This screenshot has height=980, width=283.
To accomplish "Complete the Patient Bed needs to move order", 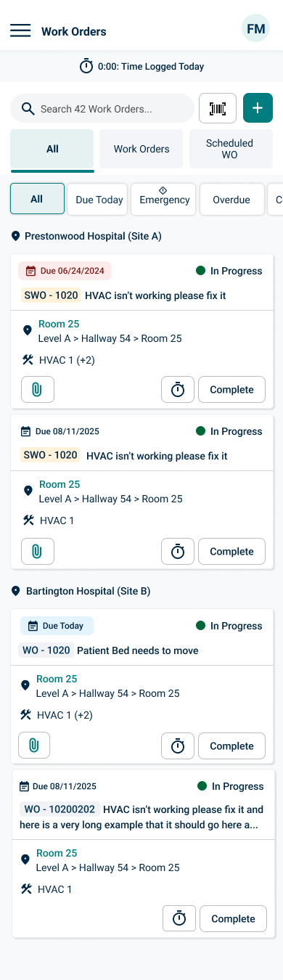I will [232, 746].
